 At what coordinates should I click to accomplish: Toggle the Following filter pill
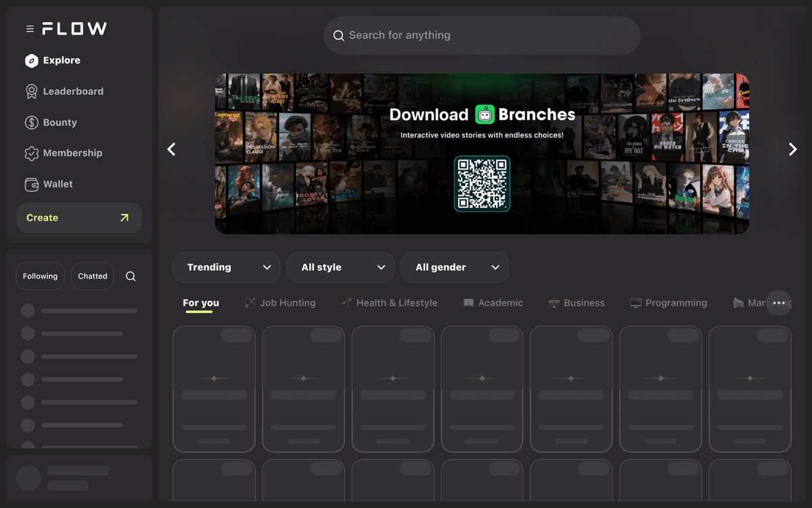(40, 276)
